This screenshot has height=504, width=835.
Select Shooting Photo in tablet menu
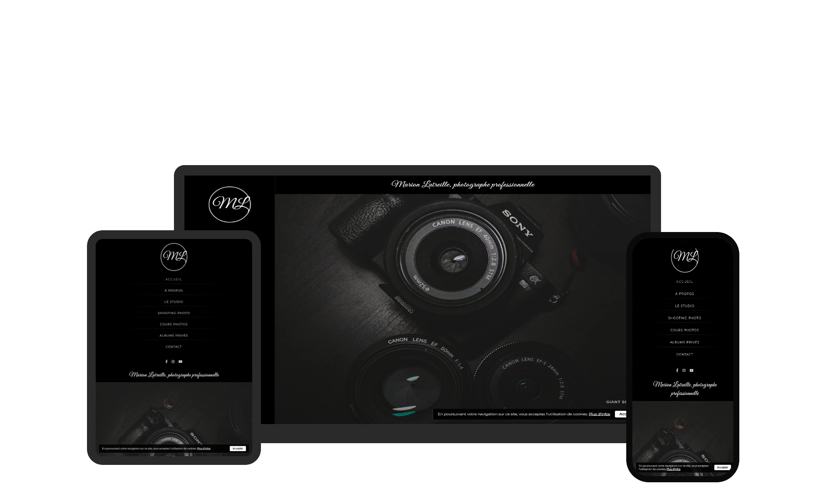coord(174,313)
